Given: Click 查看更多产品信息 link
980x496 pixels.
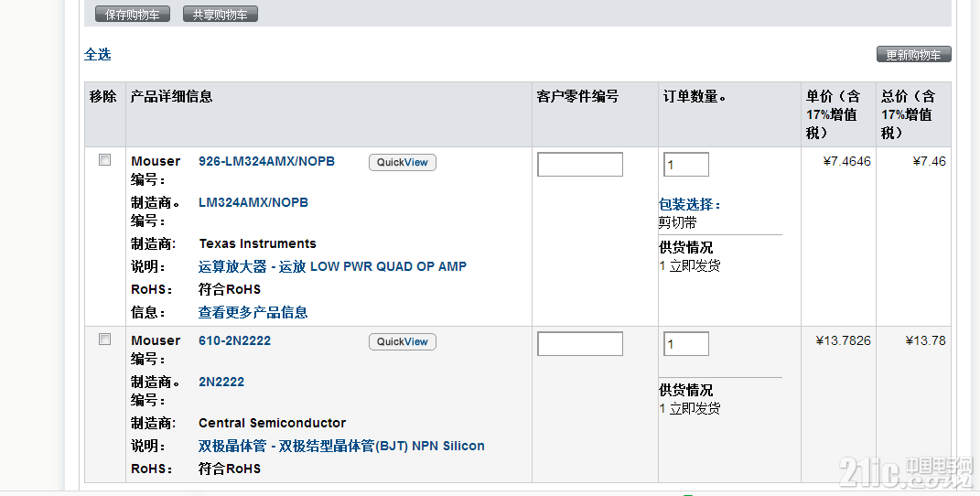Looking at the screenshot, I should point(253,312).
